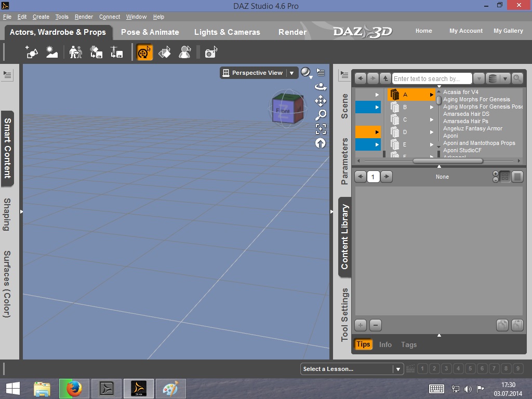532x399 pixels.
Task: Click the viewport orbit/rotate camera icon
Action: click(x=321, y=87)
